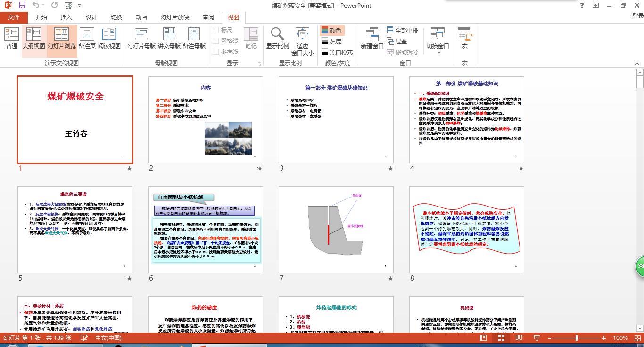Click Redo in quick access toolbar
Screen dimensions: 644x347
pos(54,6)
